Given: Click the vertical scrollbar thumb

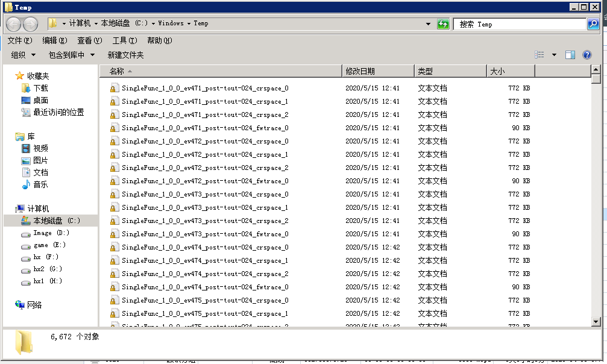Looking at the screenshot, I should [x=596, y=79].
